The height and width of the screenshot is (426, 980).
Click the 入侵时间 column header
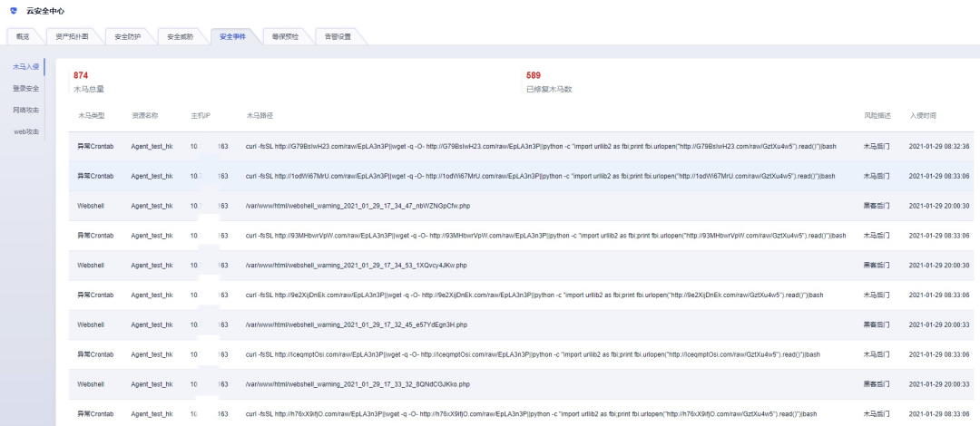tap(923, 116)
